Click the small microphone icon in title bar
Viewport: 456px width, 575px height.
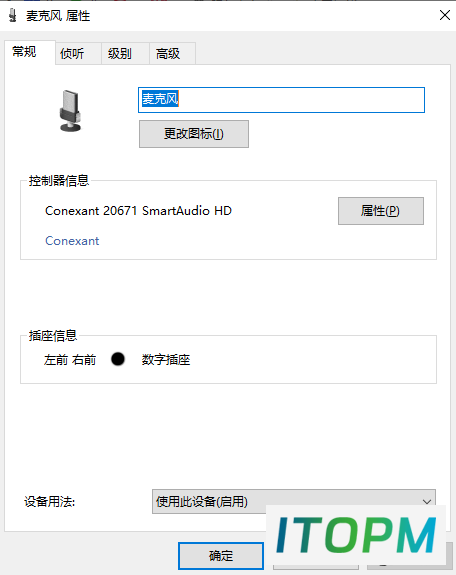(x=13, y=15)
